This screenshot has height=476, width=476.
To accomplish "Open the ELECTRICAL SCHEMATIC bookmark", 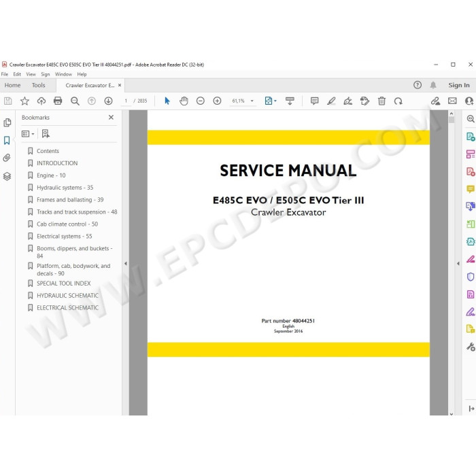I will click(x=68, y=307).
